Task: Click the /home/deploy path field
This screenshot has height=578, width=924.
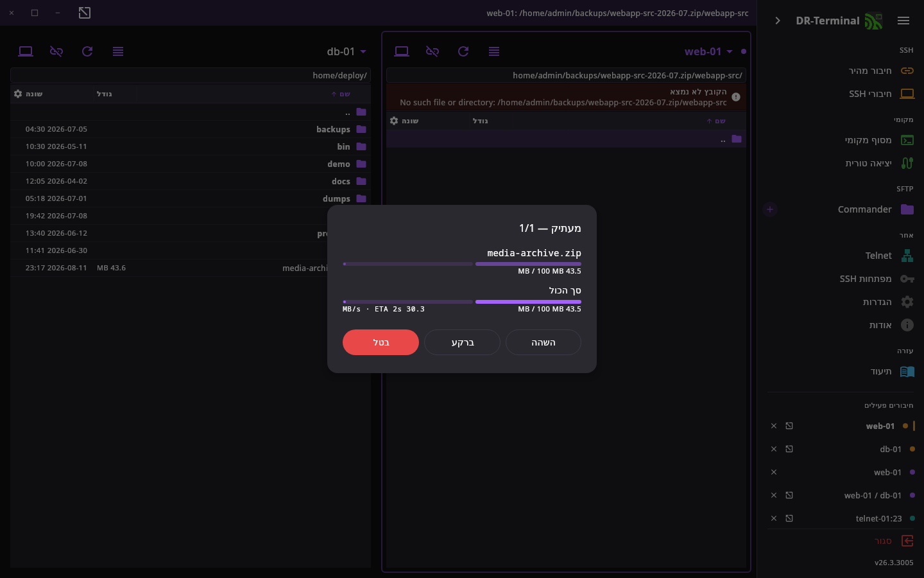Action: click(x=191, y=75)
